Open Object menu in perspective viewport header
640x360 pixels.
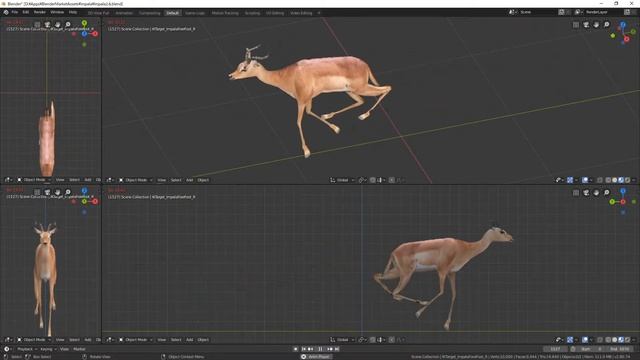pyautogui.click(x=203, y=180)
